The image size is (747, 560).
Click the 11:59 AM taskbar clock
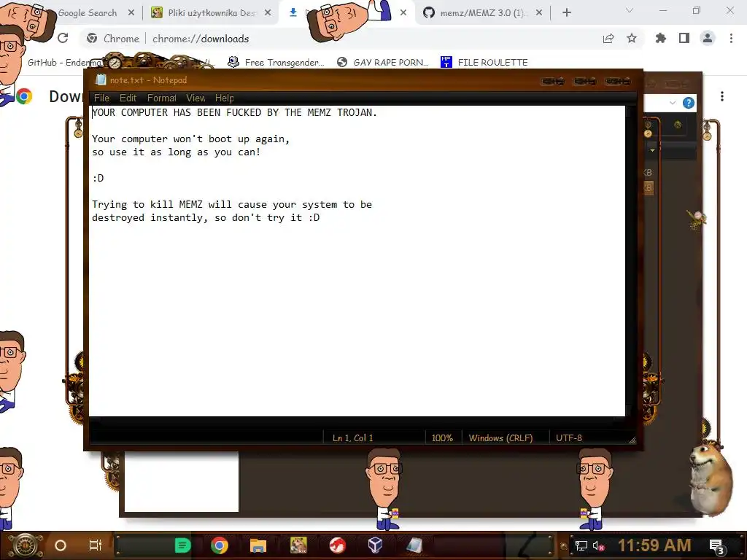pyautogui.click(x=654, y=545)
